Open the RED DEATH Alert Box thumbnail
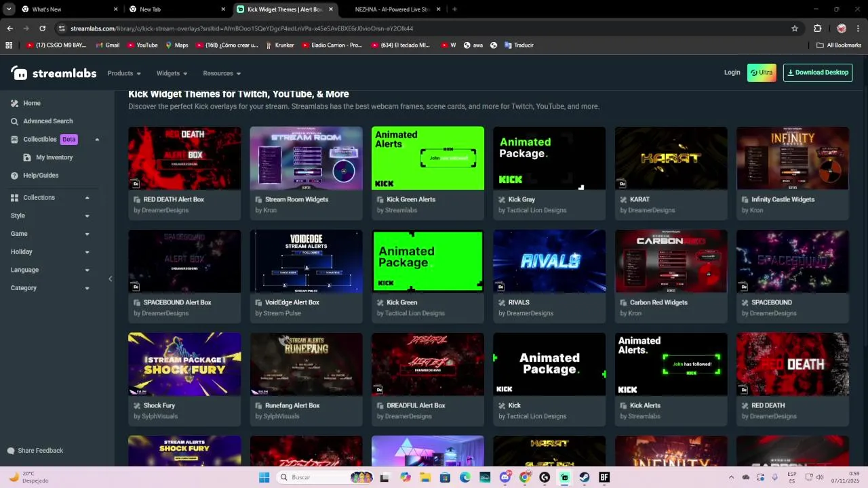 184,158
